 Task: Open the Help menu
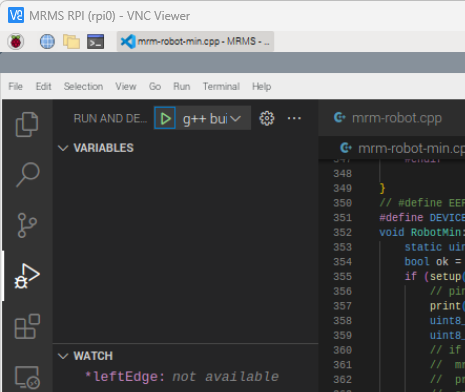[261, 86]
